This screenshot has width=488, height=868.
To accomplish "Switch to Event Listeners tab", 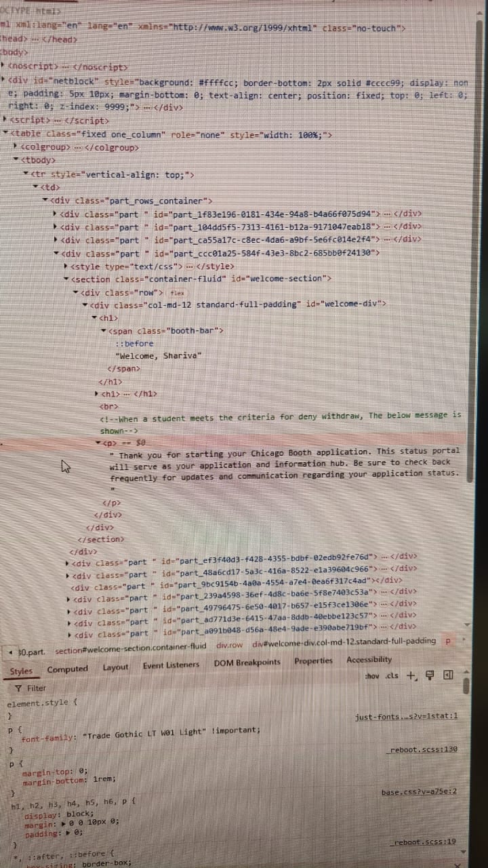I will [x=171, y=665].
